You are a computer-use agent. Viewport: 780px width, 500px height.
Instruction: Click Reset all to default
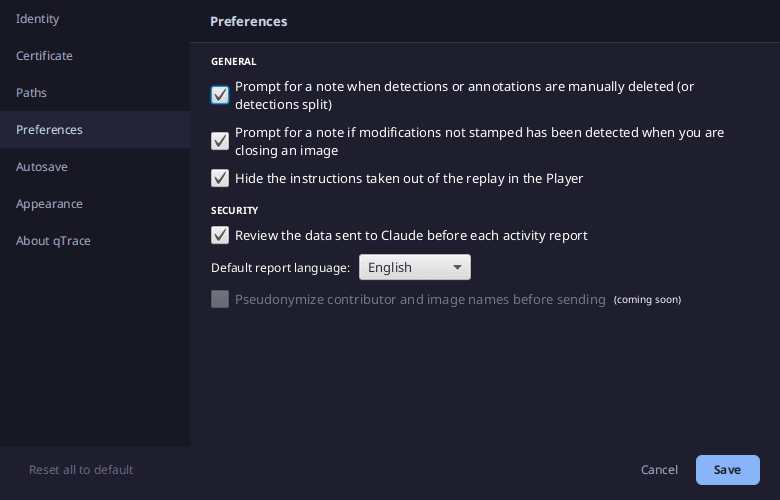pyautogui.click(x=81, y=470)
